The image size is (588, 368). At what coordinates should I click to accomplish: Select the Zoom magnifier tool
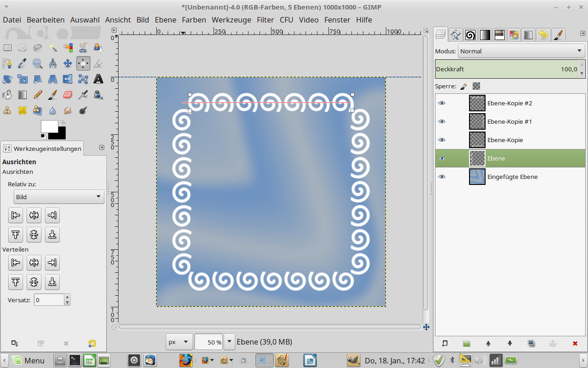pyautogui.click(x=38, y=63)
